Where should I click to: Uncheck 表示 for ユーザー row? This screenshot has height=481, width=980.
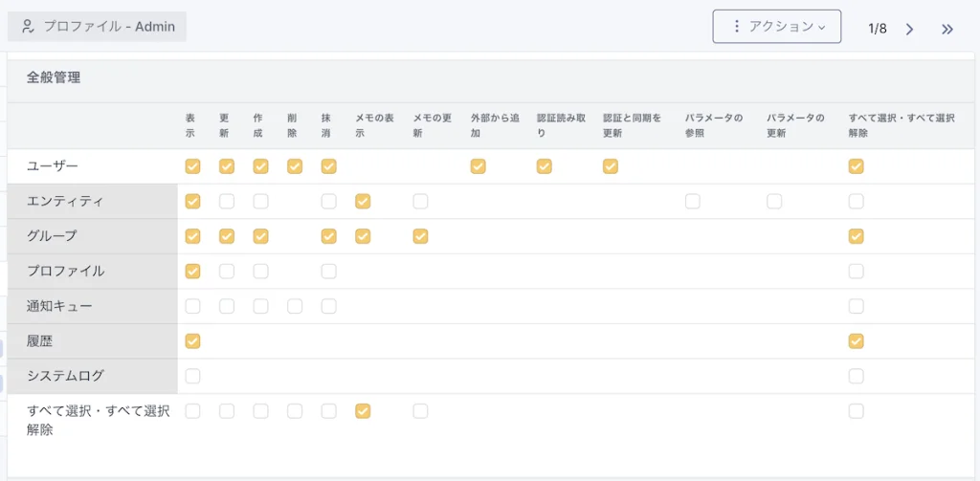coord(193,166)
